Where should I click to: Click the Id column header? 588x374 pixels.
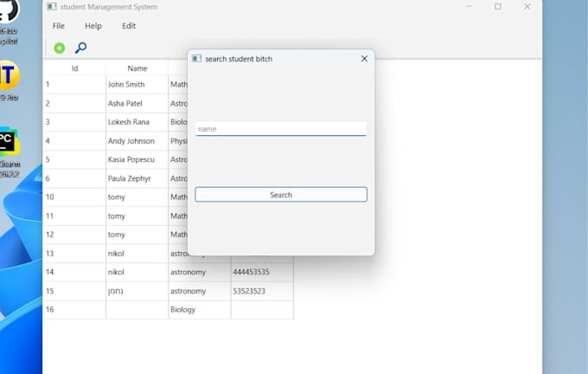tap(74, 68)
